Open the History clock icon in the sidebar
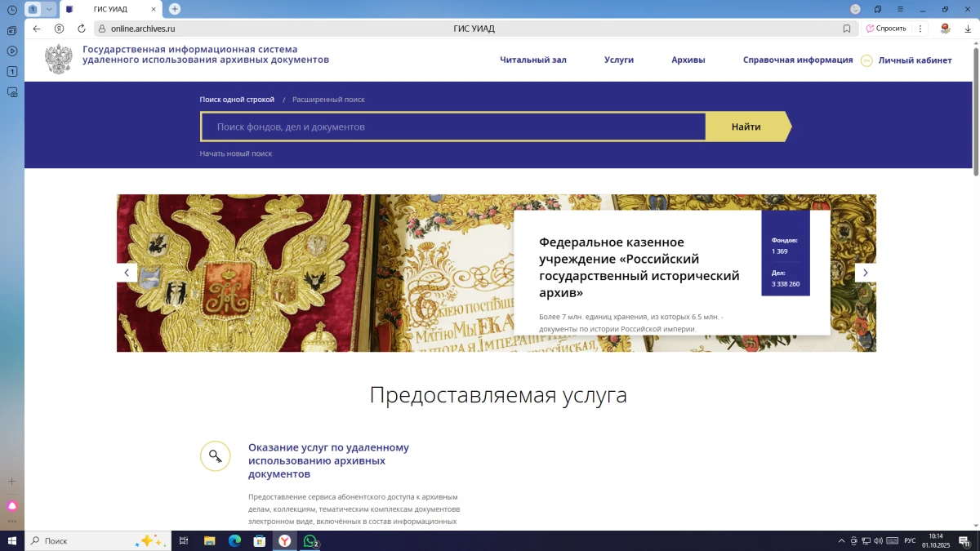The height and width of the screenshot is (551, 980). point(12,10)
